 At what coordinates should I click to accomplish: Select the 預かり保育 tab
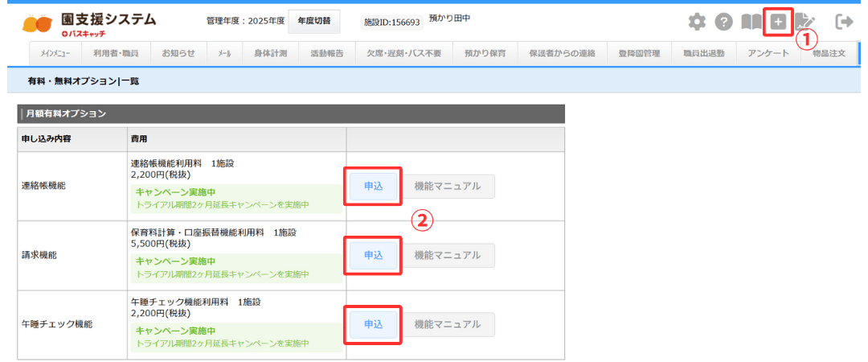[485, 54]
